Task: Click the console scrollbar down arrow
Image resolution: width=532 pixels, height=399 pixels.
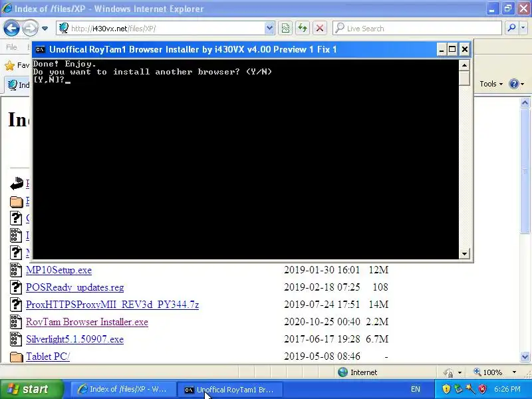Action: coord(464,253)
